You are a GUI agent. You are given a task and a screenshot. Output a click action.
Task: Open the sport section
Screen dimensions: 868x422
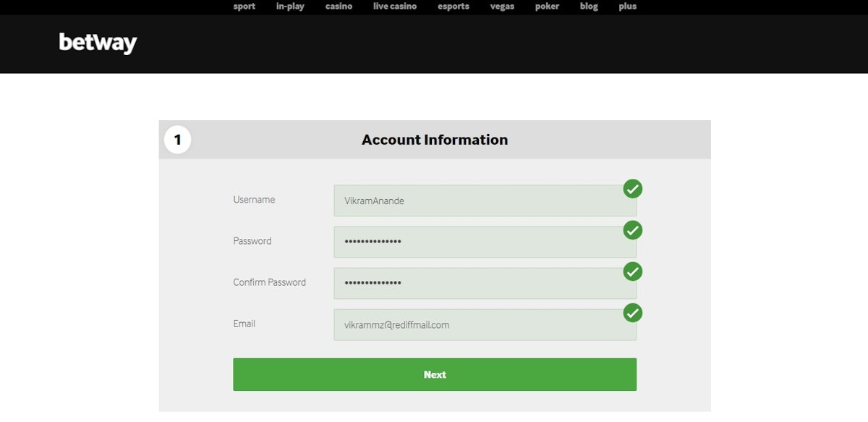(244, 7)
